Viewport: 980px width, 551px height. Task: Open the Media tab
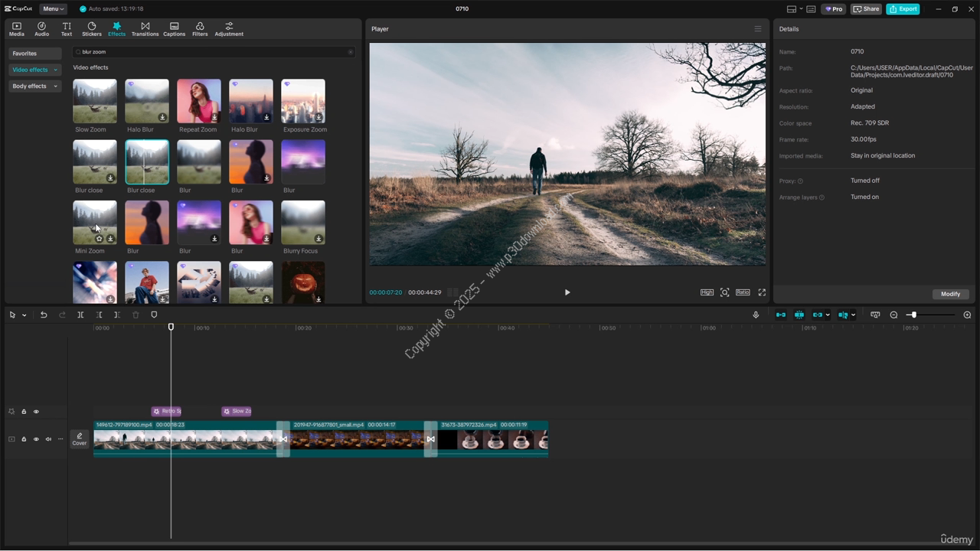(x=16, y=29)
